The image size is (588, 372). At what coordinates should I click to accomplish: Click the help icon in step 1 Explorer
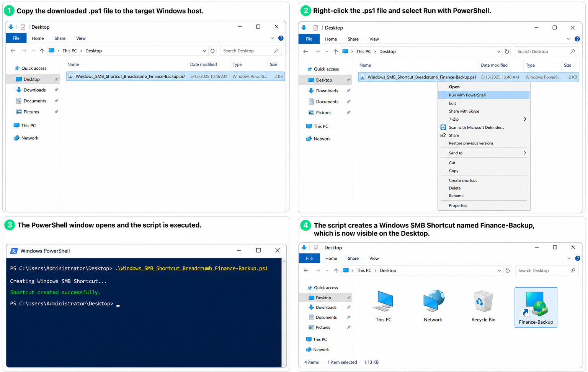(281, 38)
